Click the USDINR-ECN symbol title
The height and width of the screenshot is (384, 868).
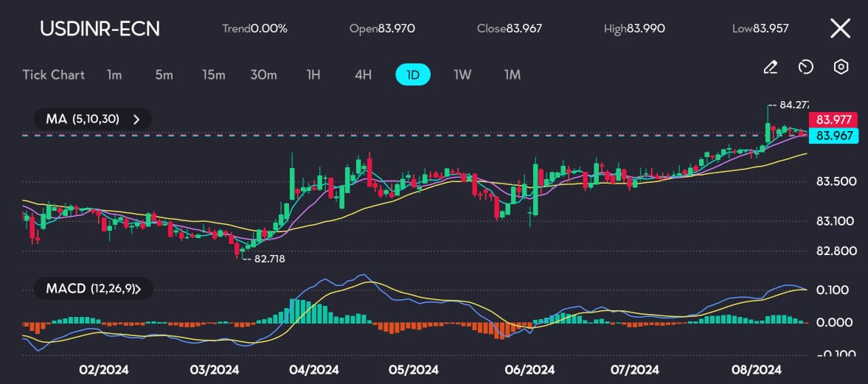tap(100, 29)
